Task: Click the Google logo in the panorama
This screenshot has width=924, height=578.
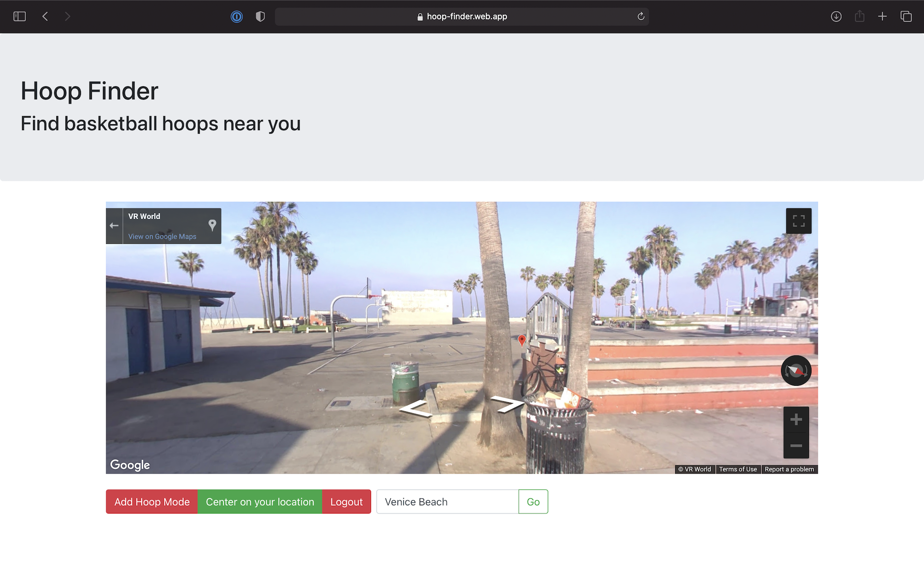Action: coord(129,464)
